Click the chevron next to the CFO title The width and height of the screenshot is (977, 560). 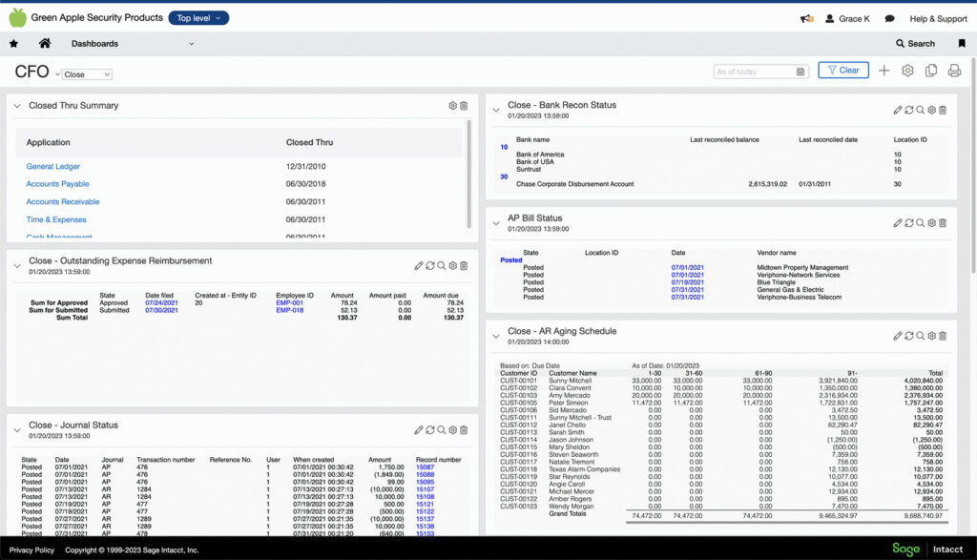56,74
